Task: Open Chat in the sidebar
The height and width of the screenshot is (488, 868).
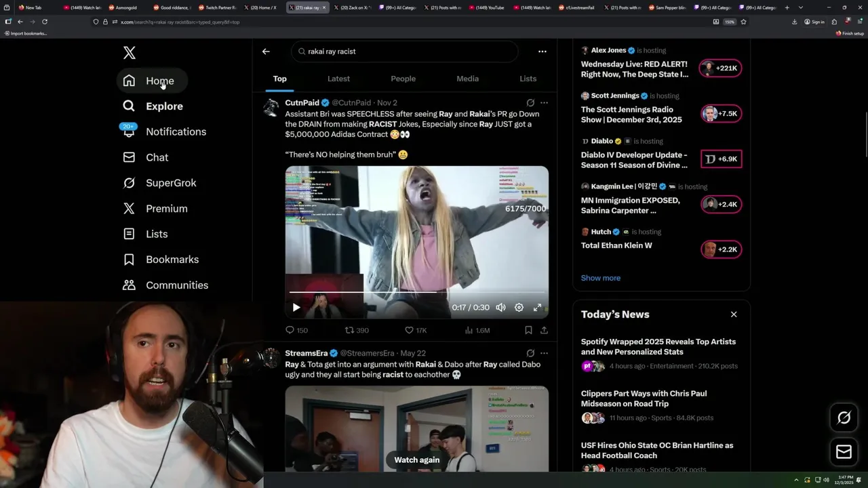Action: 145,157
